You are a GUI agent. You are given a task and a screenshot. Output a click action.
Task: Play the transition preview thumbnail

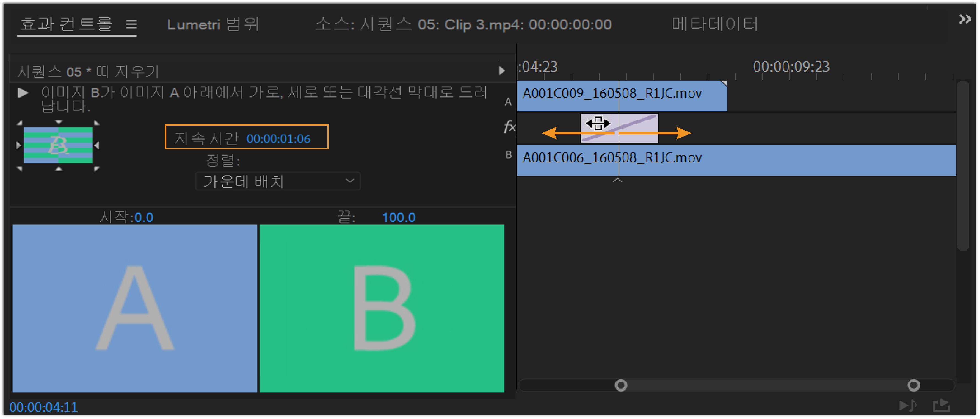[x=23, y=93]
